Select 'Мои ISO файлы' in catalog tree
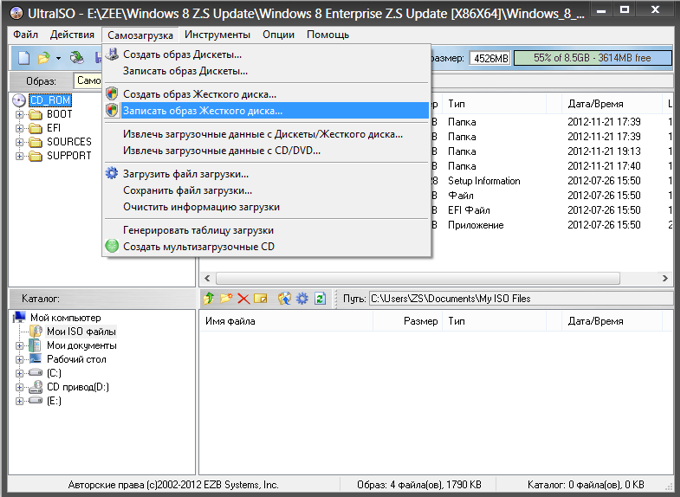This screenshot has height=497, width=680. tap(81, 332)
